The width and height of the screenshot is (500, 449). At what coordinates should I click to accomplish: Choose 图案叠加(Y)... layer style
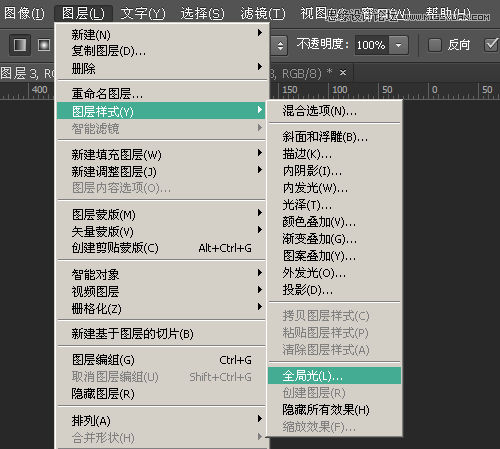(x=334, y=256)
